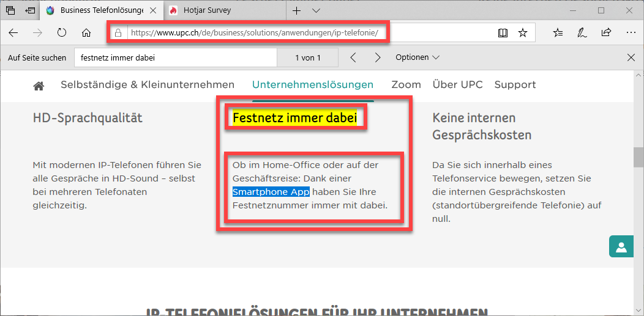The image size is (644, 316).
Task: Open the favorites hub list
Action: click(558, 33)
